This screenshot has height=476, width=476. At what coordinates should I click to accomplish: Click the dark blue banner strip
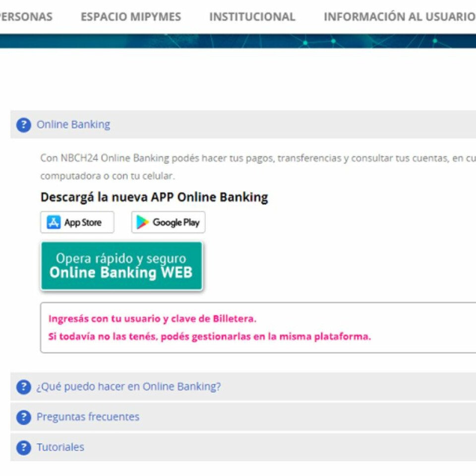click(x=238, y=41)
